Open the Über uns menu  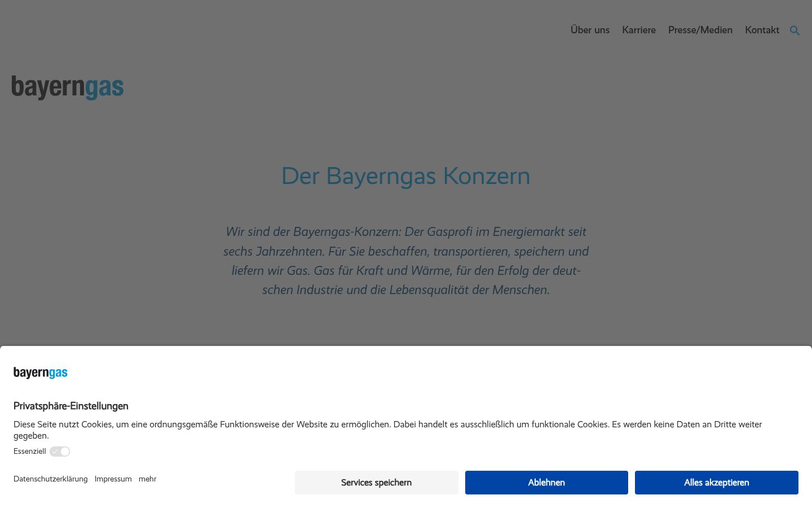pos(590,30)
